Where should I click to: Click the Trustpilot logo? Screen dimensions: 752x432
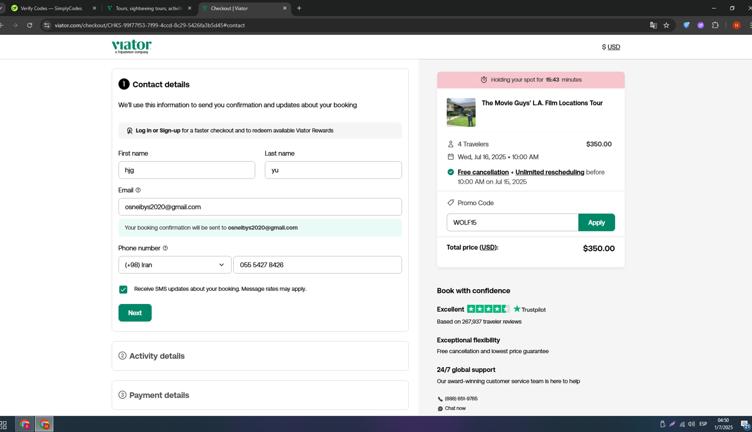tap(529, 310)
